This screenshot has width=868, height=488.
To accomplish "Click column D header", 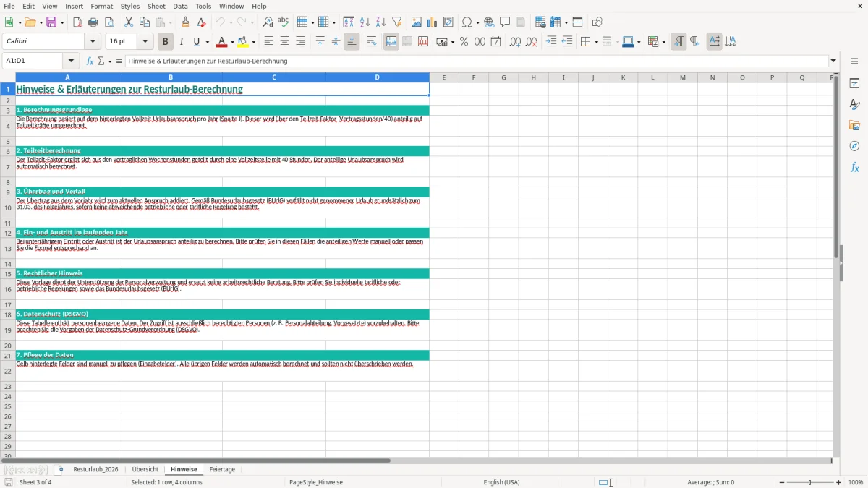I will [x=377, y=77].
